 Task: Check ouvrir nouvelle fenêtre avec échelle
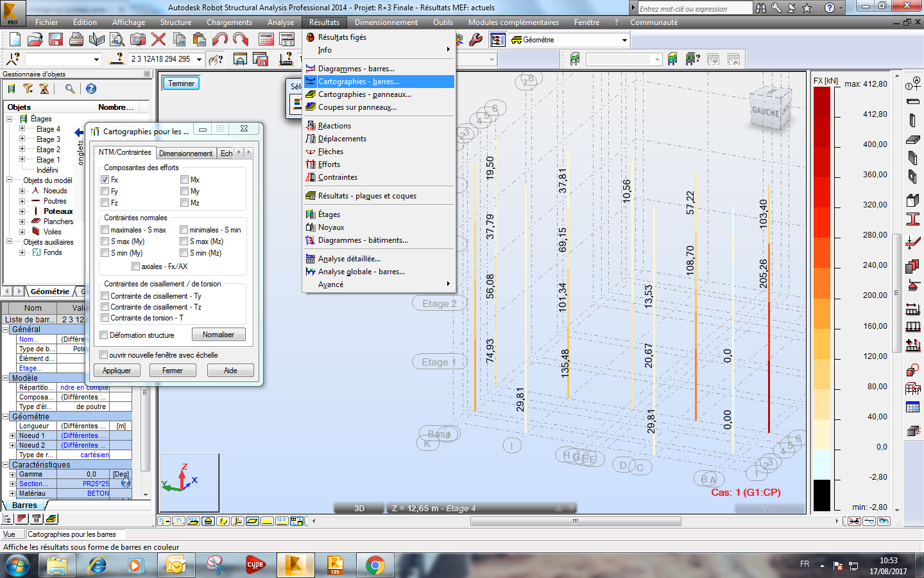103,355
